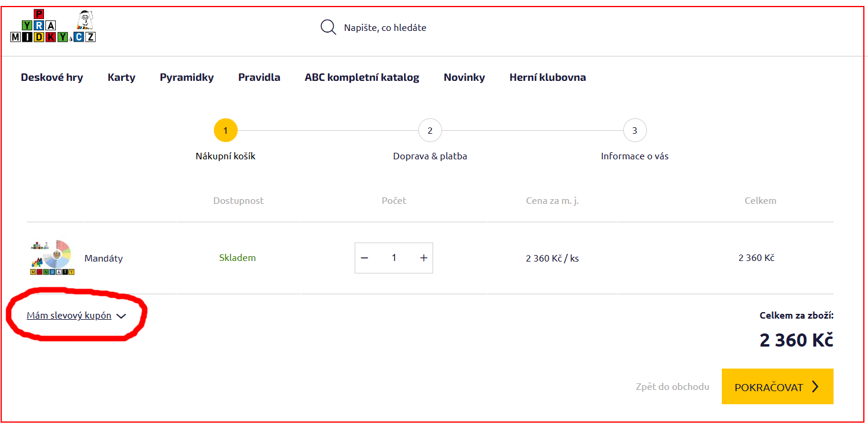The image size is (868, 428).
Task: Click the quantity input field showing 1
Action: (394, 258)
